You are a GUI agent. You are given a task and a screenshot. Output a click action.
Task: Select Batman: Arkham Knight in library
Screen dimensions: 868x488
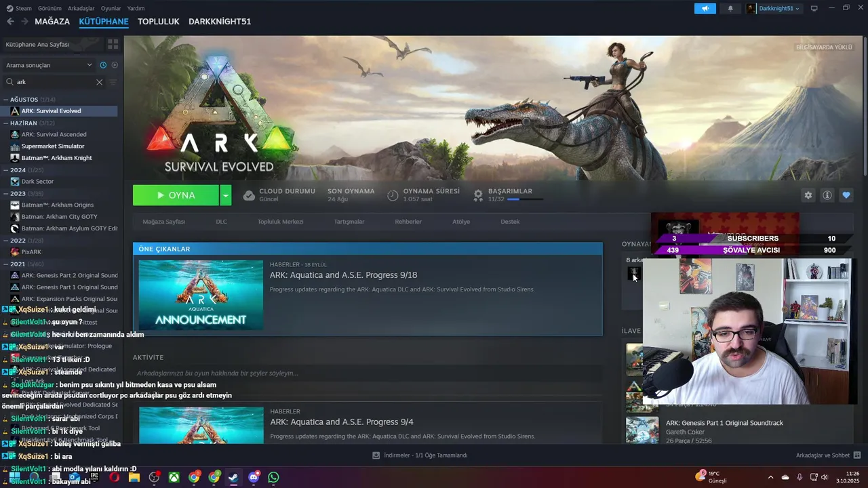click(56, 158)
